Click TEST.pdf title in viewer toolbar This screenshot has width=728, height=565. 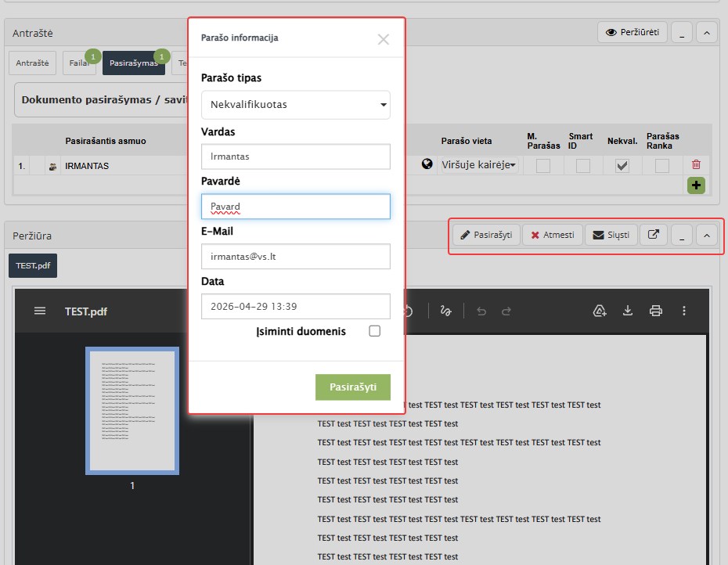point(86,311)
